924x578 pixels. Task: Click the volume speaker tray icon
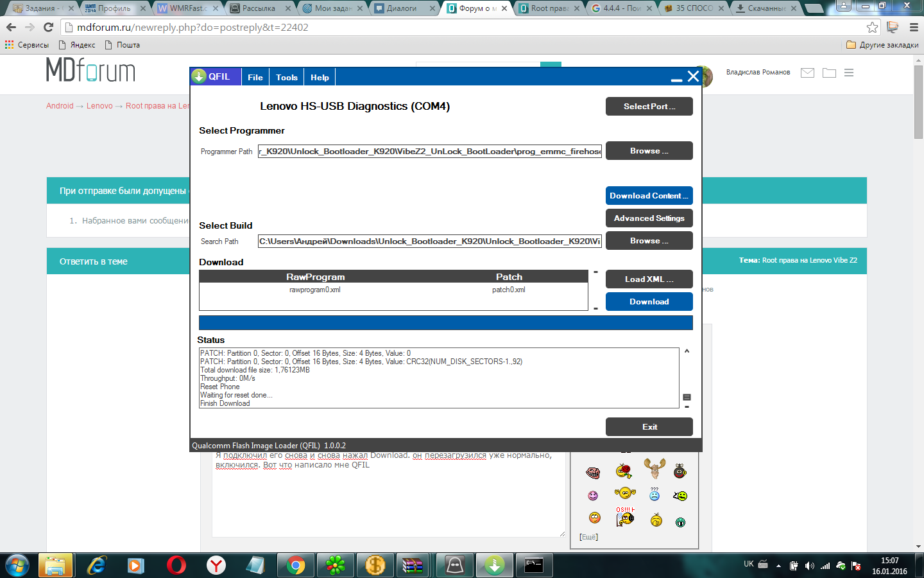[809, 566]
